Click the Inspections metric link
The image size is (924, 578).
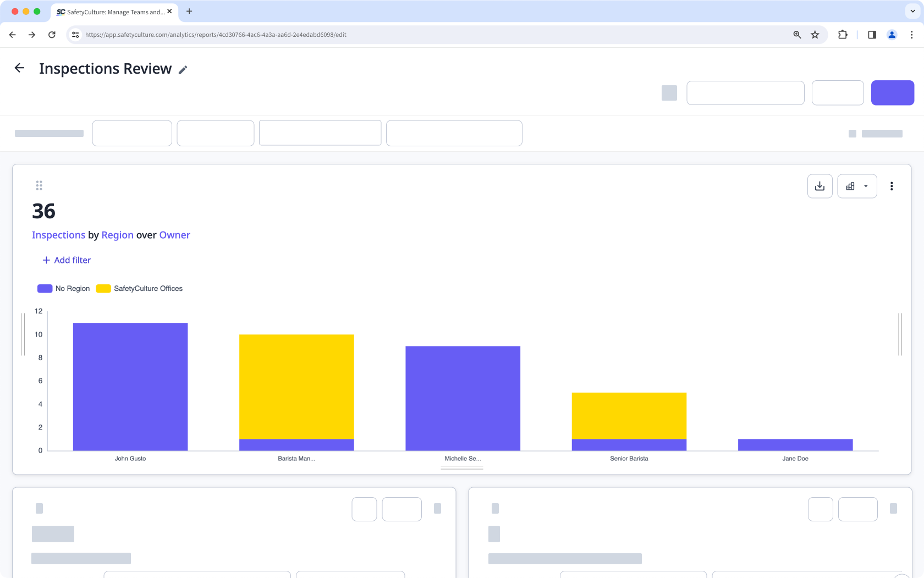pyautogui.click(x=58, y=235)
